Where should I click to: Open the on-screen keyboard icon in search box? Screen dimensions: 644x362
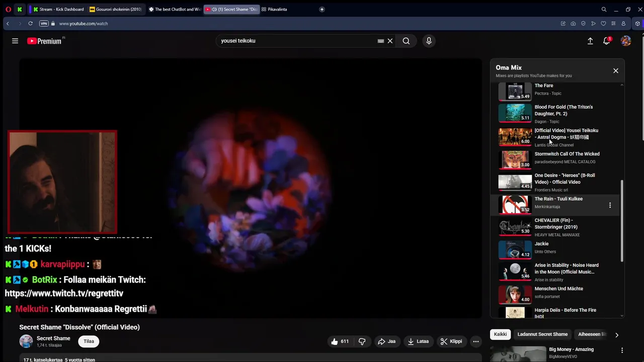tap(381, 41)
